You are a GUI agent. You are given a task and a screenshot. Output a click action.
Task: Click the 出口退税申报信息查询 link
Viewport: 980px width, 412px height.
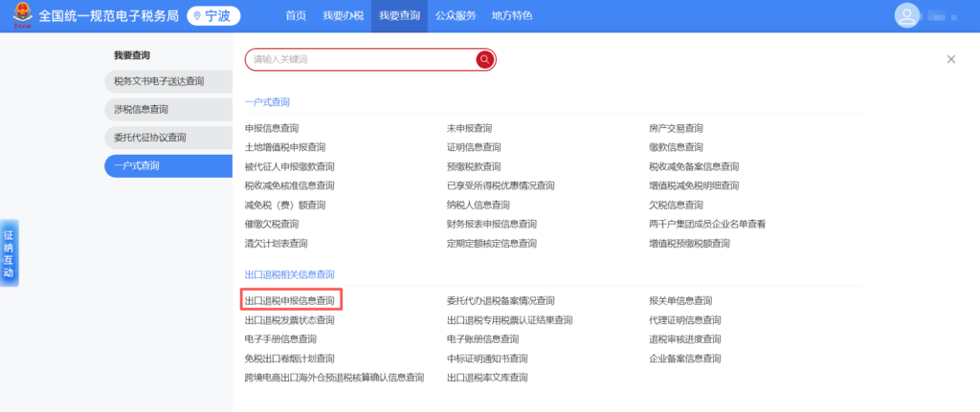coord(290,301)
